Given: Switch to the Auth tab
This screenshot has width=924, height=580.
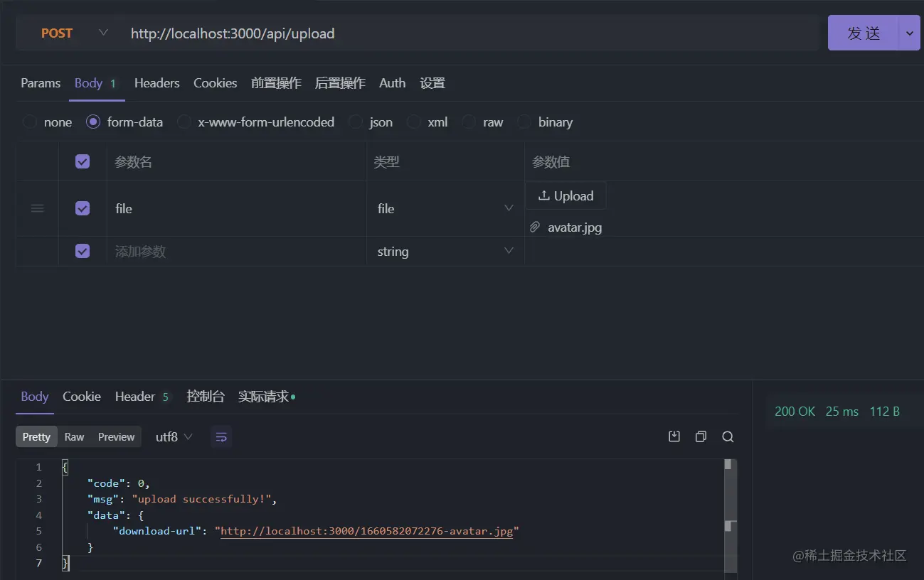Looking at the screenshot, I should click(393, 83).
